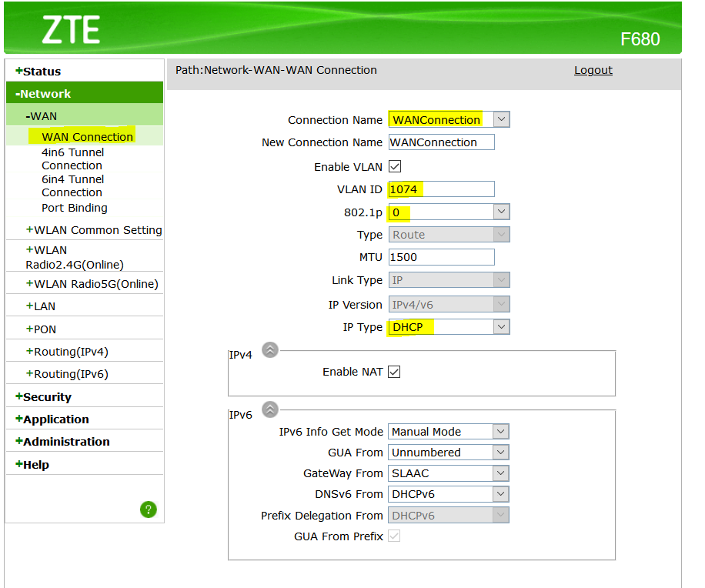This screenshot has width=705, height=588.
Task: Open 6in4 Tunnel Connection page
Action: (x=73, y=185)
